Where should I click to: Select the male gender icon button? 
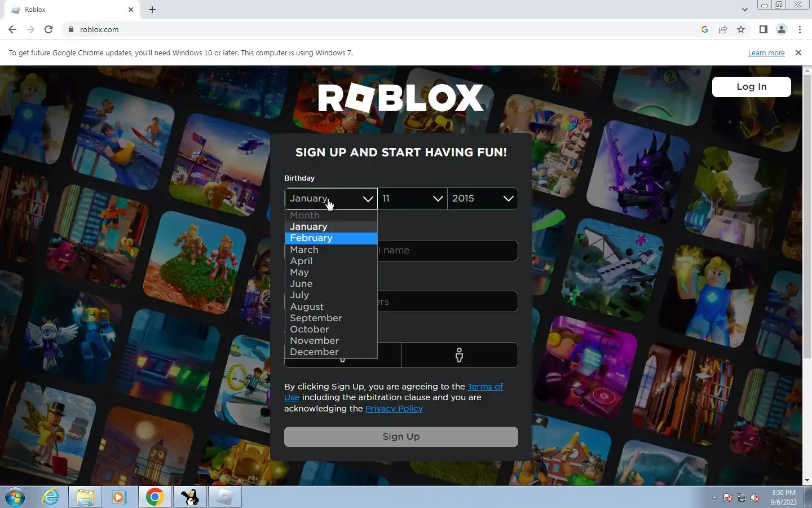coord(460,355)
